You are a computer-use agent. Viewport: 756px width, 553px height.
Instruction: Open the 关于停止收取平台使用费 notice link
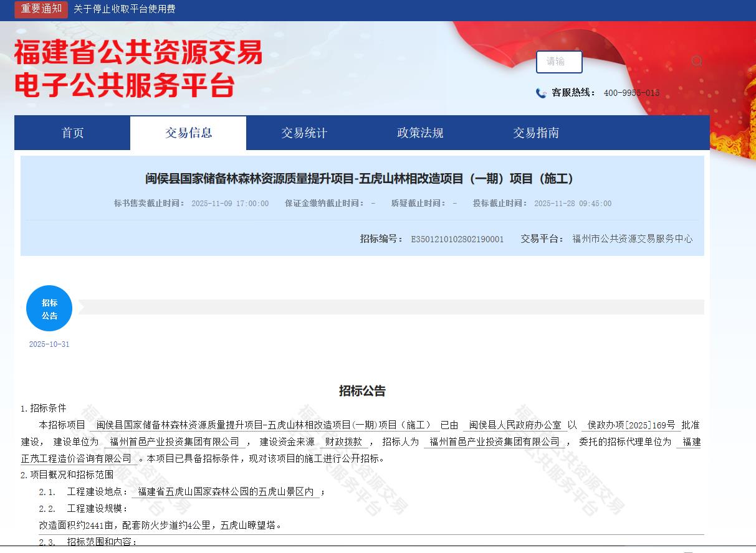[x=124, y=9]
